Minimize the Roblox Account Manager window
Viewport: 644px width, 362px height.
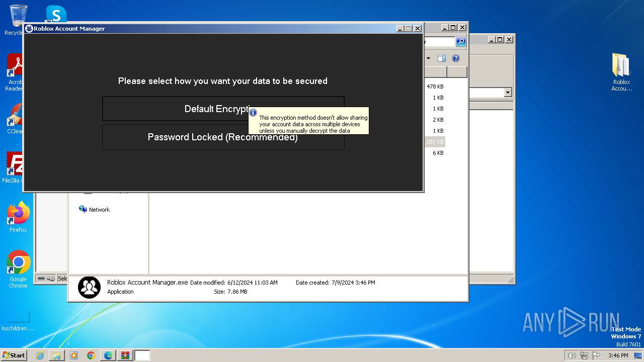tap(400, 29)
